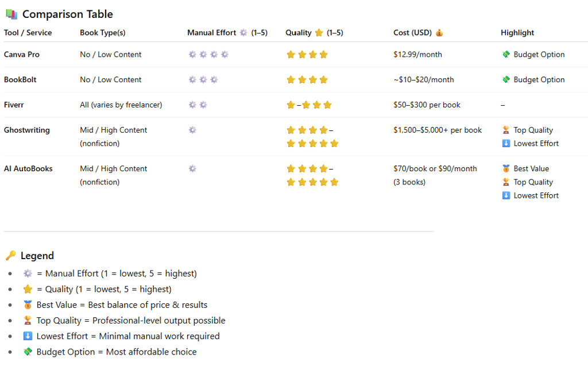
Task: Click the trophy icon in the Legend list
Action: click(x=28, y=321)
